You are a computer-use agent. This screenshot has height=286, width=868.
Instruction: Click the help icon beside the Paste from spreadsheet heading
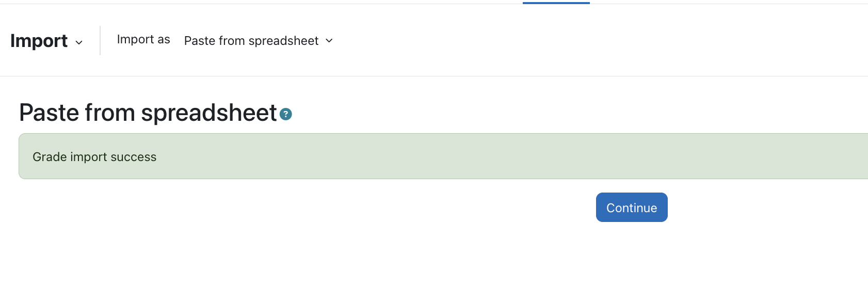[286, 114]
